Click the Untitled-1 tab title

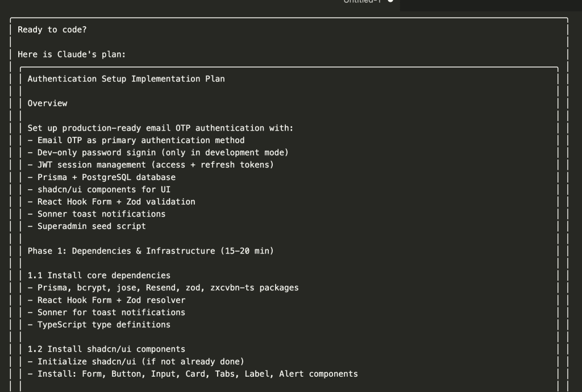[x=361, y=2]
